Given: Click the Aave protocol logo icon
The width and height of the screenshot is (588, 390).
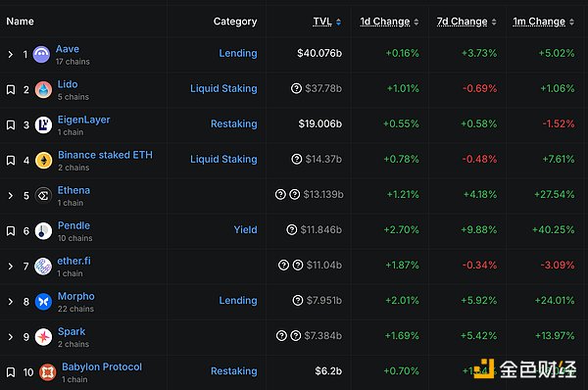Looking at the screenshot, I should (41, 55).
